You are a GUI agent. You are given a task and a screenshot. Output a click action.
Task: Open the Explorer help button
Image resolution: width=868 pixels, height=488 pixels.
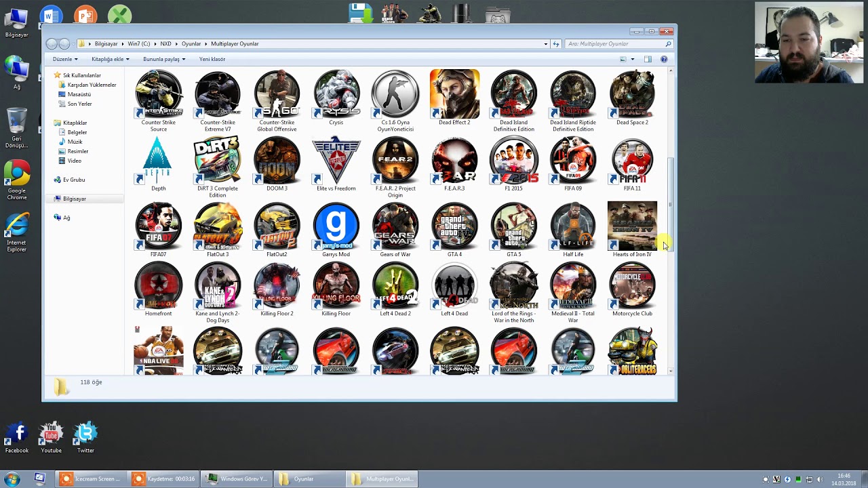(664, 59)
